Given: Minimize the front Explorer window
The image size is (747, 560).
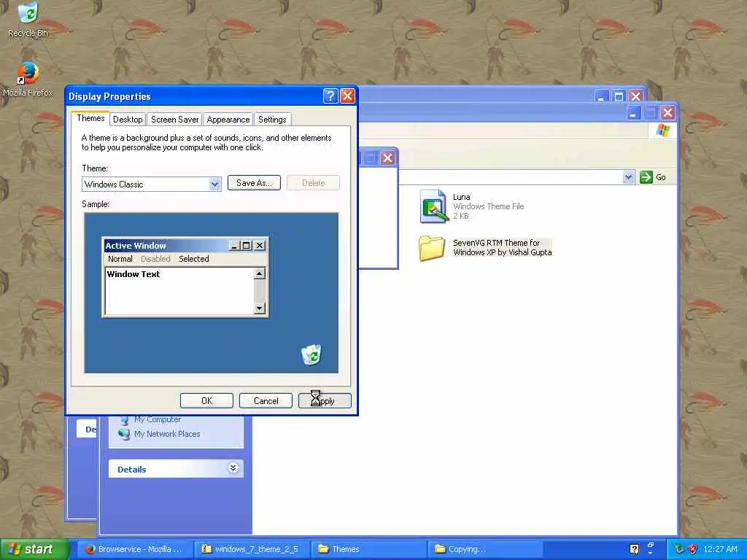Looking at the screenshot, I should [634, 113].
